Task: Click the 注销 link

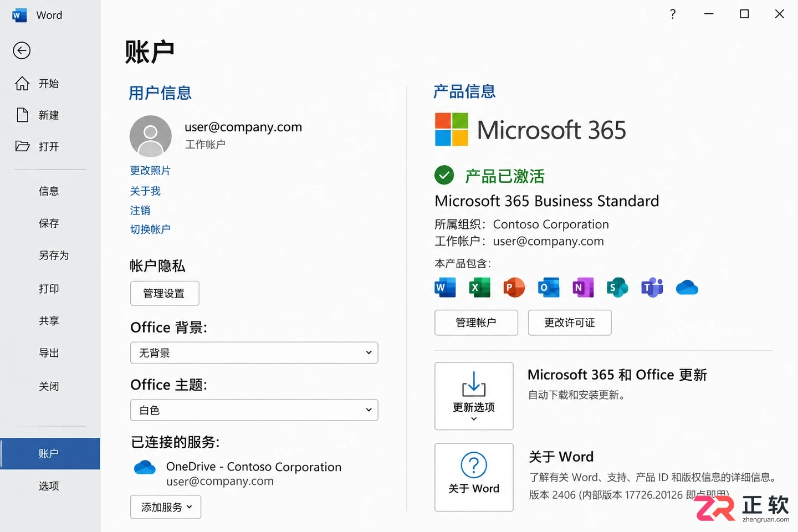Action: pos(140,211)
